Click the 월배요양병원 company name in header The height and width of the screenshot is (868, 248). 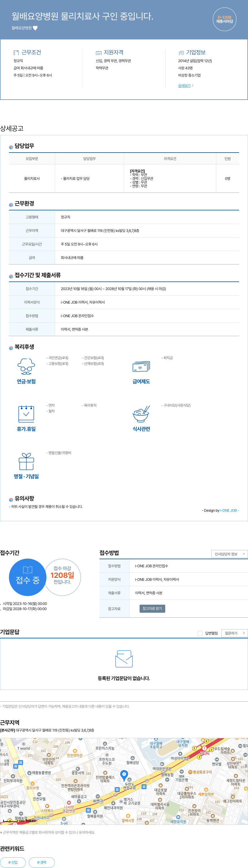coord(21,28)
